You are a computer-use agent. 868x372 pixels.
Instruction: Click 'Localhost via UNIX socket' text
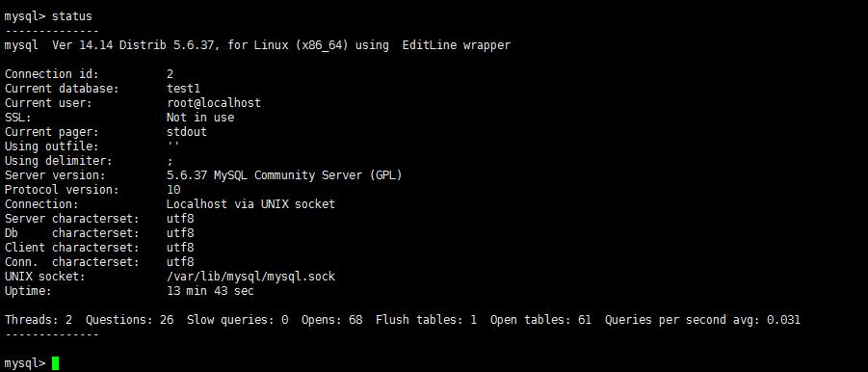coord(250,204)
